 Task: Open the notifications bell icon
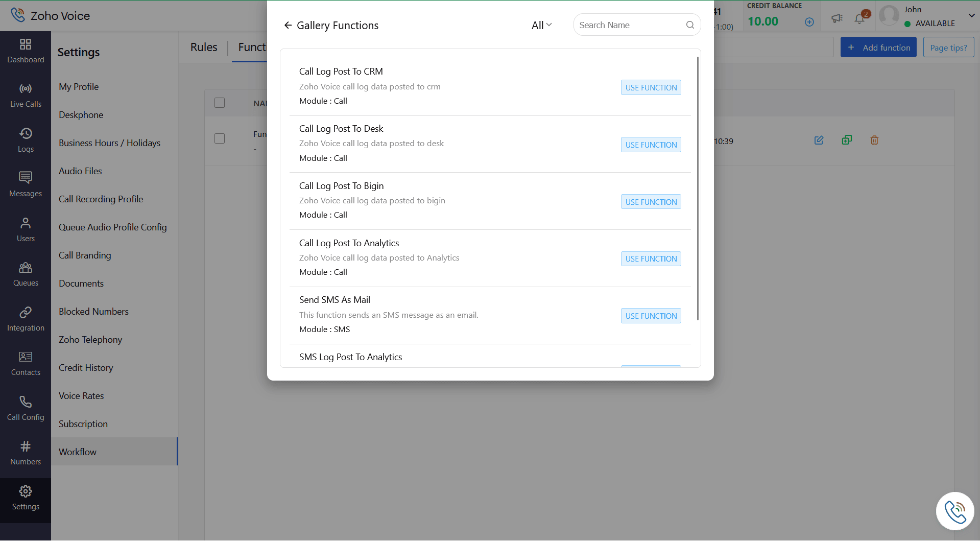pyautogui.click(x=859, y=19)
